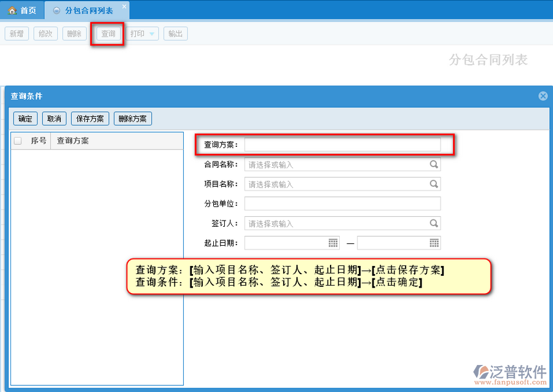Focus the end date field of 起止日期
Viewport: 553px width, 392px height.
(399, 243)
